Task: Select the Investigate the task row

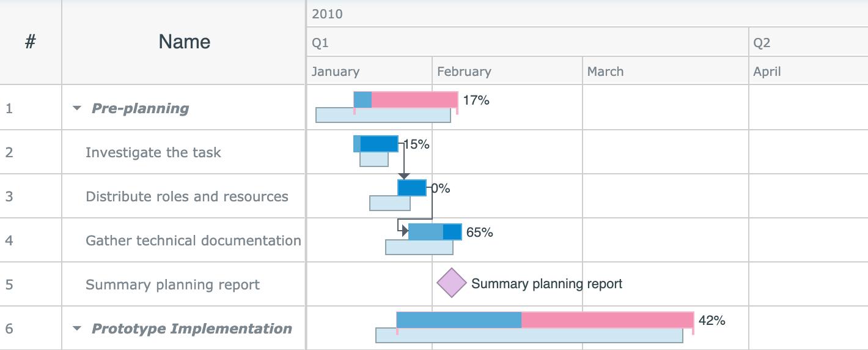Action: pyautogui.click(x=153, y=152)
